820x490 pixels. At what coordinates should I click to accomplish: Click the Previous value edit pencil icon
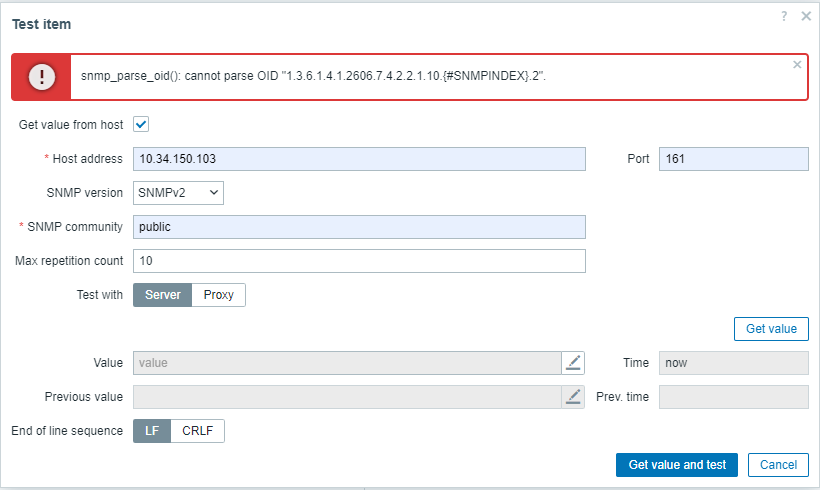(573, 397)
